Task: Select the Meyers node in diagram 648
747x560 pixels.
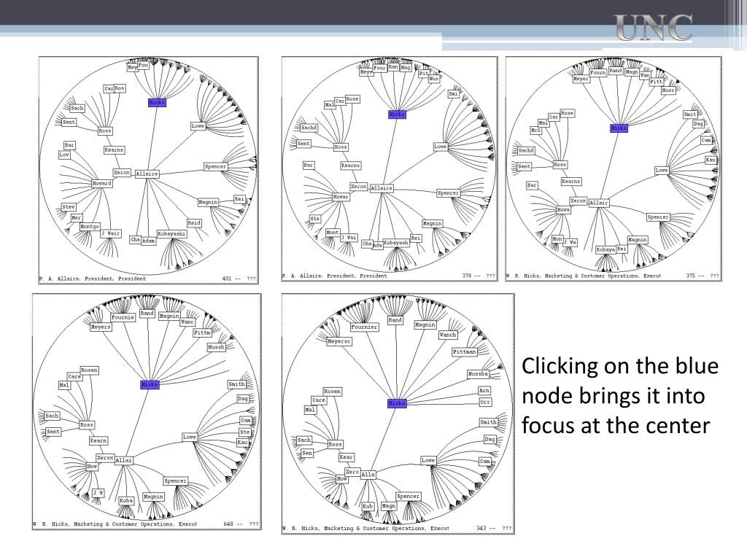Action: point(101,327)
